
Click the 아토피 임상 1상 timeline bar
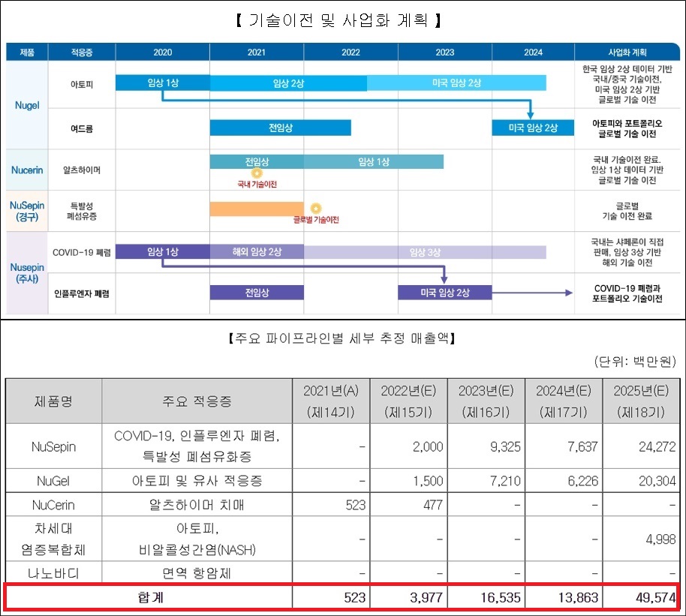[163, 83]
